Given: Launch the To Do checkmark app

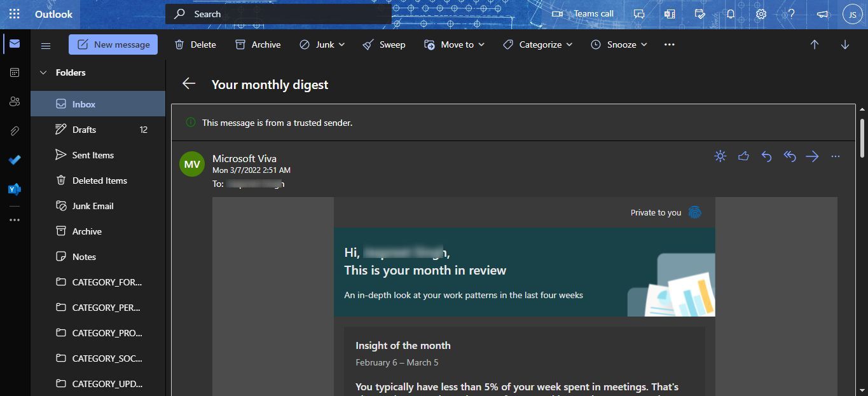Looking at the screenshot, I should pyautogui.click(x=15, y=160).
